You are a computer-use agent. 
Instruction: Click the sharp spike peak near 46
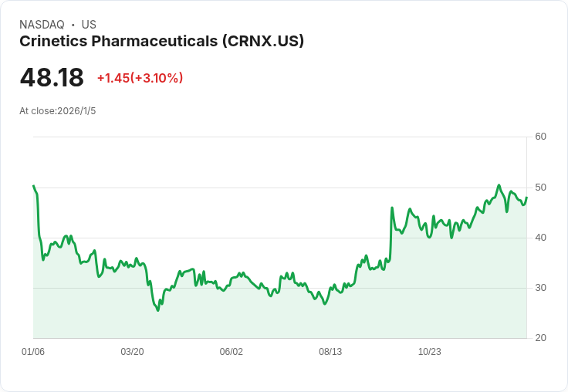coord(392,208)
